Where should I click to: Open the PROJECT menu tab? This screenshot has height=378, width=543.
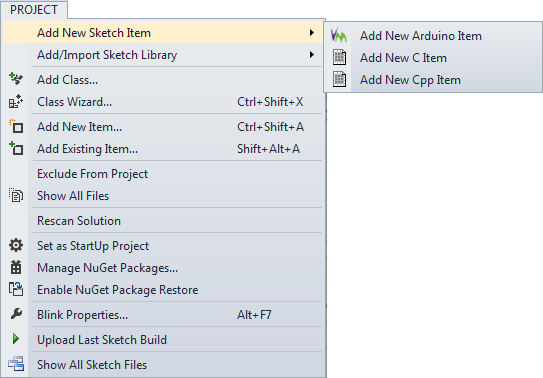pyautogui.click(x=34, y=10)
